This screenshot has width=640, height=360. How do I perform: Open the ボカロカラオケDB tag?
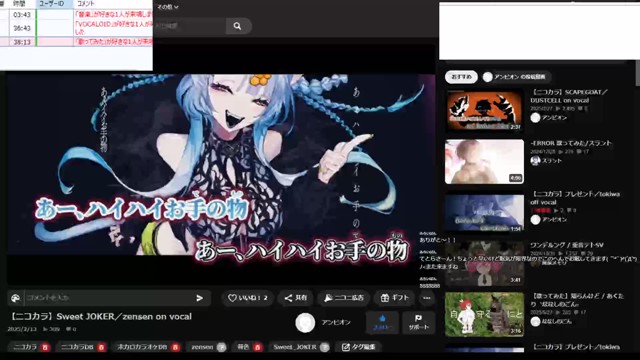(142, 347)
